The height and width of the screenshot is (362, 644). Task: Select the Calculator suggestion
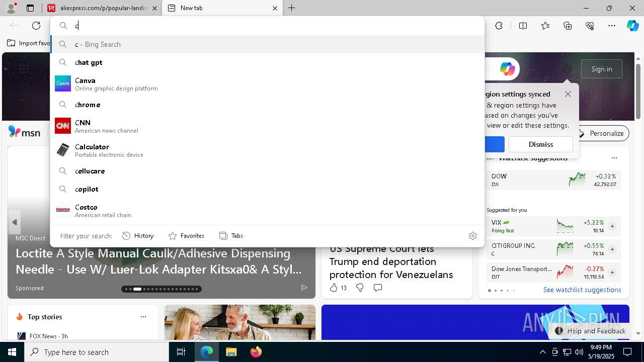pyautogui.click(x=267, y=150)
